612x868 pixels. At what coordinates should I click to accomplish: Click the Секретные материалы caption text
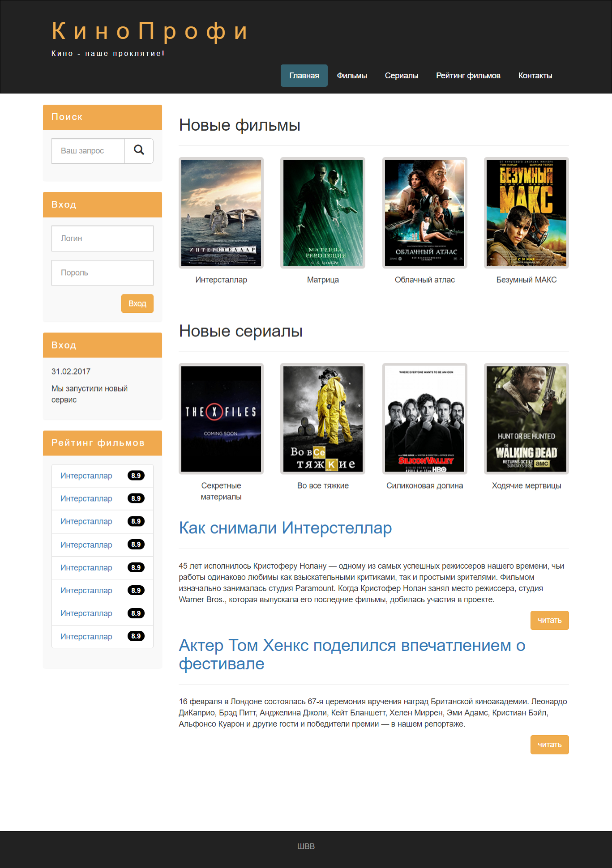click(x=221, y=491)
